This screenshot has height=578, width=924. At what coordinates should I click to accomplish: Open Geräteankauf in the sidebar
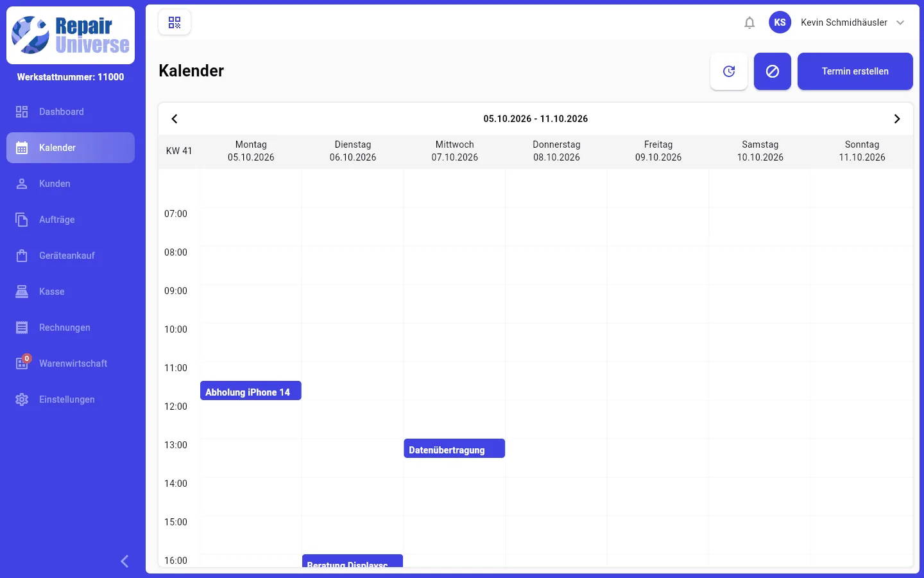[71, 256]
